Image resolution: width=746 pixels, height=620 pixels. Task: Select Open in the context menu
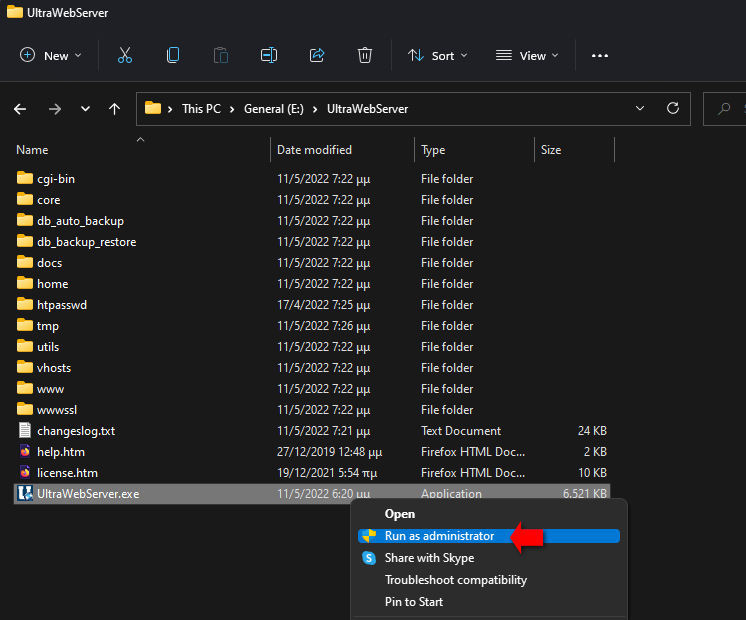pos(400,514)
